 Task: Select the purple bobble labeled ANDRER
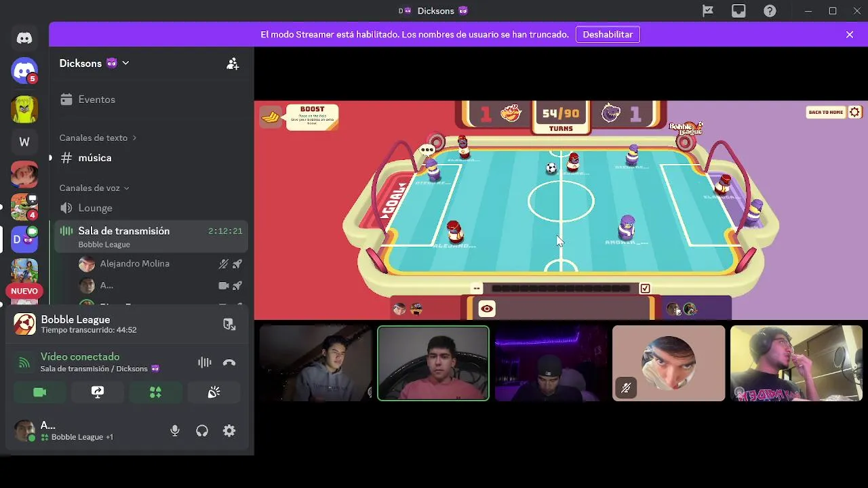(x=627, y=227)
